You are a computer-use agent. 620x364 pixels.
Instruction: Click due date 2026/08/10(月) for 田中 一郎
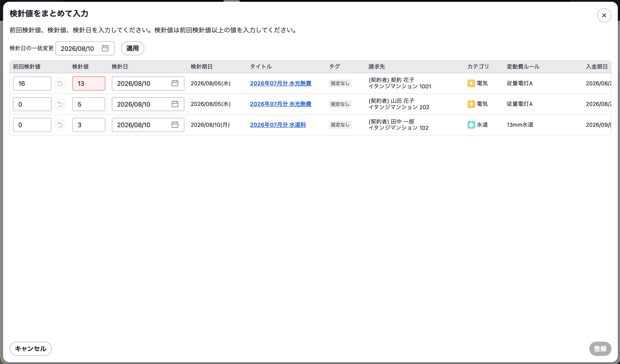(x=210, y=125)
